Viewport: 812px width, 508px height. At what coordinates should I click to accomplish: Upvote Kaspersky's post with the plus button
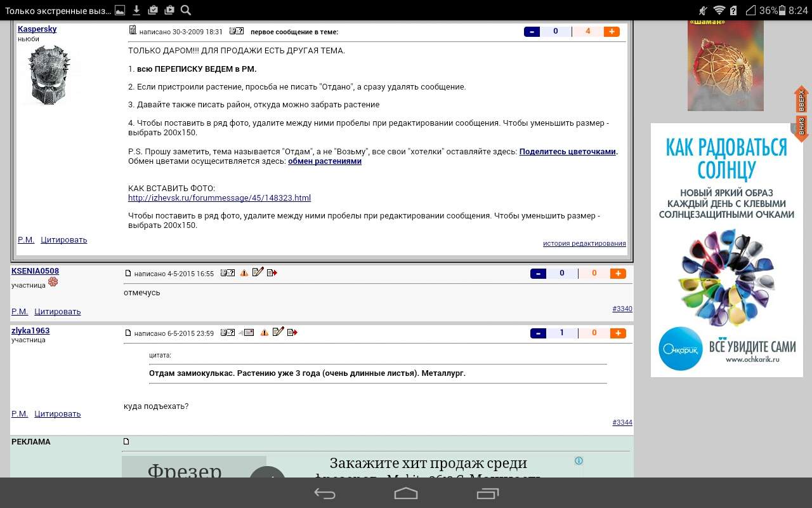[612, 32]
